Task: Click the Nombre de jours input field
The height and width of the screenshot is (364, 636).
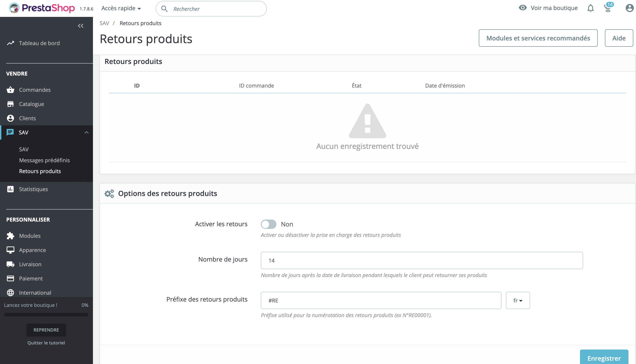Action: point(422,260)
